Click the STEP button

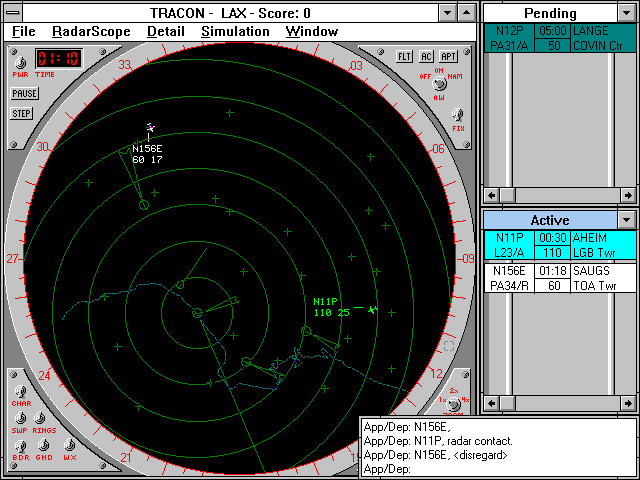pyautogui.click(x=21, y=113)
